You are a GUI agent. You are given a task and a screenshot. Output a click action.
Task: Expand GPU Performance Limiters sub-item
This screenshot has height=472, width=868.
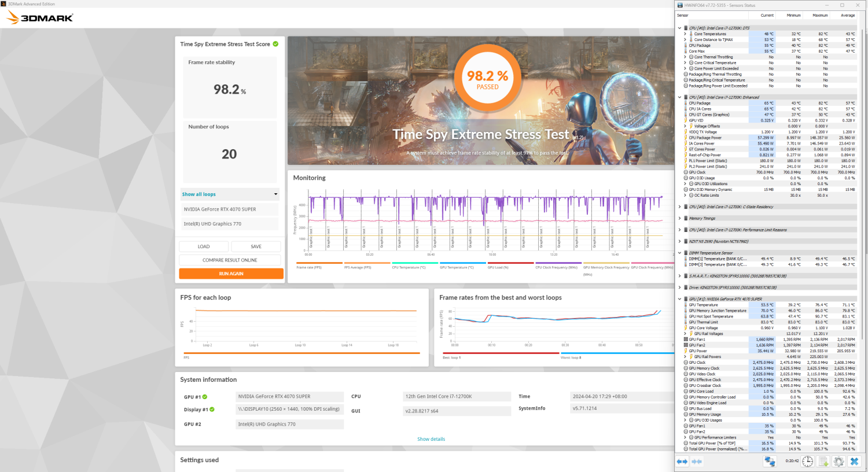tap(685, 437)
